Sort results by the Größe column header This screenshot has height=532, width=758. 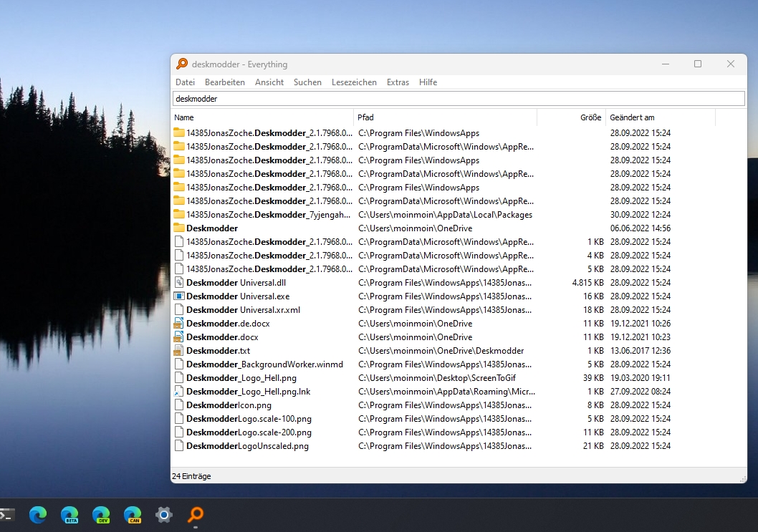[571, 117]
